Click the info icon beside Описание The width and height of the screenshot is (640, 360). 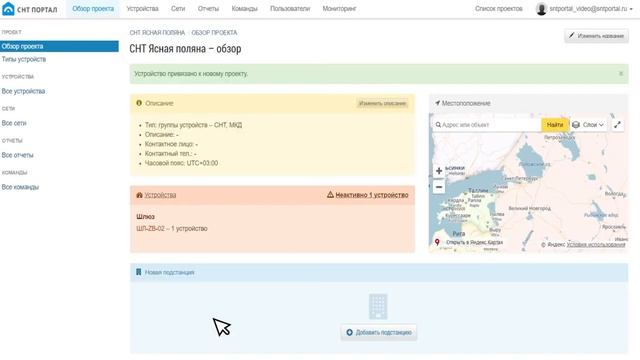click(x=139, y=103)
